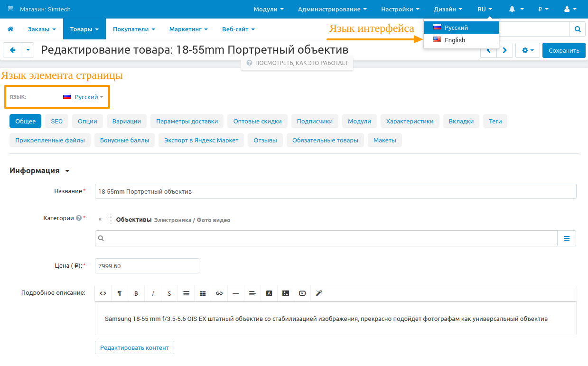The width and height of the screenshot is (588, 366).
Task: Switch to the SEO tab
Action: (57, 122)
